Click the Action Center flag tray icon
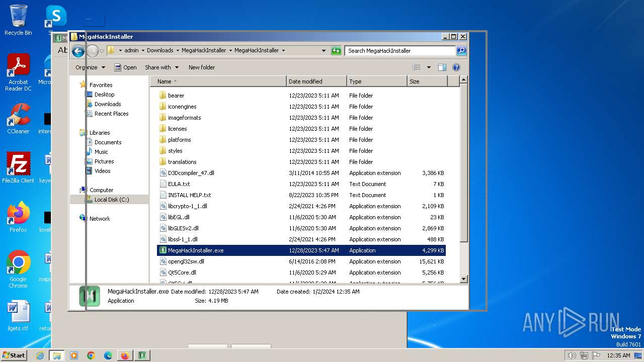Image resolution: width=644 pixels, height=362 pixels. (x=596, y=355)
